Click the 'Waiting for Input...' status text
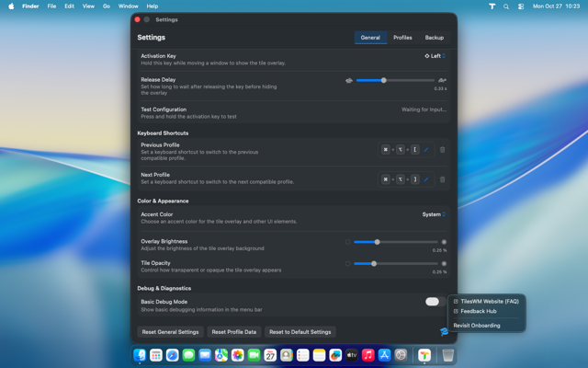This screenshot has height=368, width=588. tap(424, 109)
